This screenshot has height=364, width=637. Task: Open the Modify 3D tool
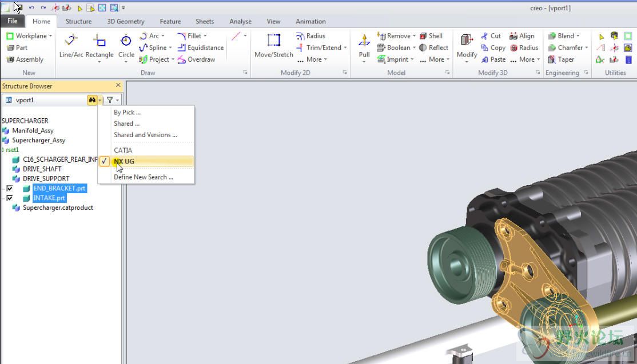click(467, 46)
